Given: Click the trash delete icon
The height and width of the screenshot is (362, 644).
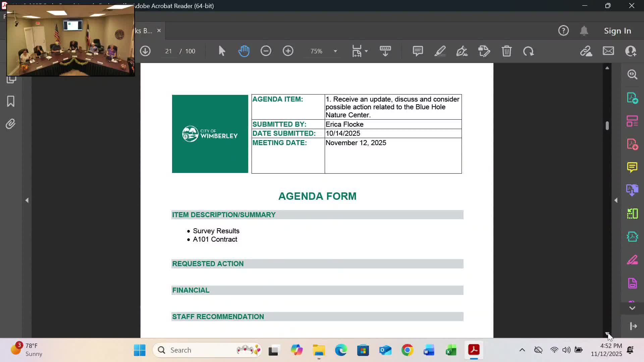Looking at the screenshot, I should coord(506,51).
